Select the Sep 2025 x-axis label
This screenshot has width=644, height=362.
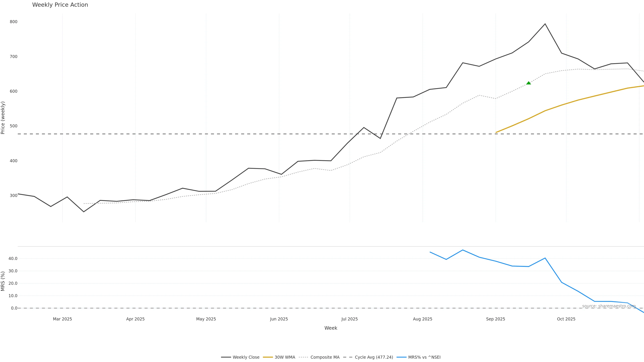coord(496,319)
